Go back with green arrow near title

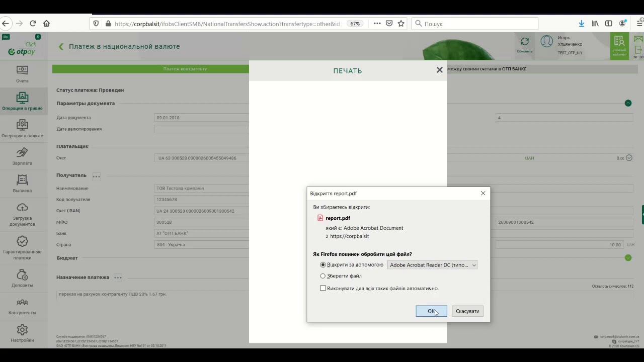(x=61, y=47)
